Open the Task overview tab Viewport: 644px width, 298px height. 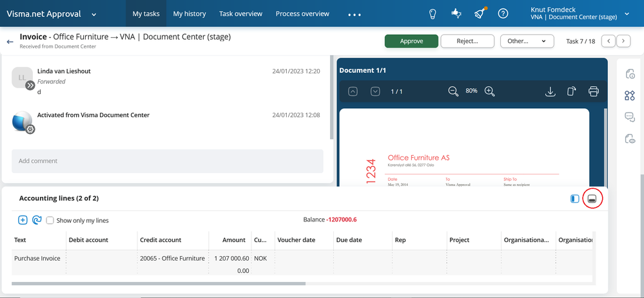[240, 14]
